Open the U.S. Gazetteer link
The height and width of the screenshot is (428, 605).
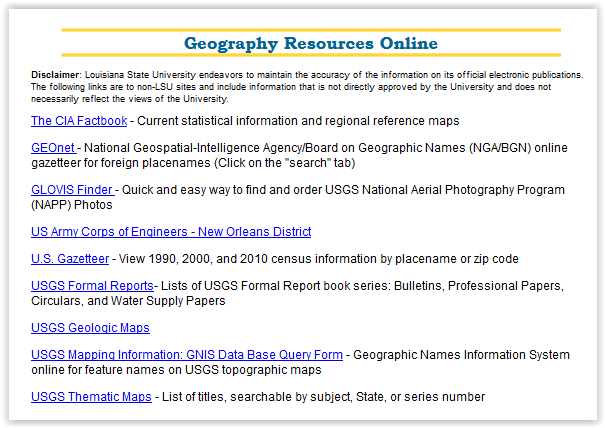(70, 259)
